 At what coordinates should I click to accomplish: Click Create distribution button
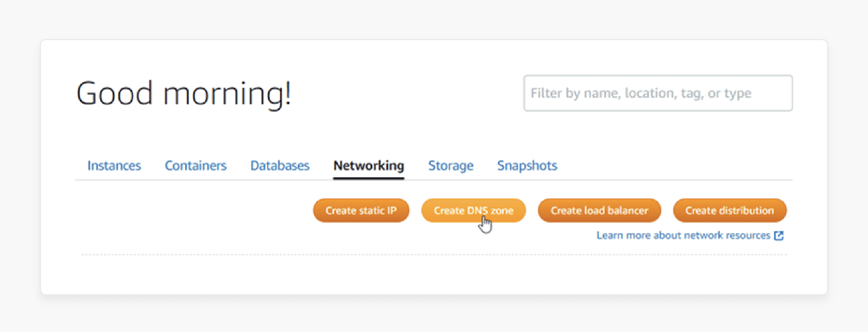pyautogui.click(x=729, y=210)
